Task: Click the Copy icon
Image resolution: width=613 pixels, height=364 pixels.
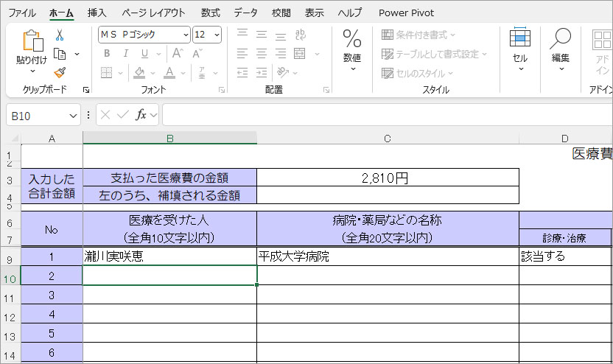Action: coord(60,54)
